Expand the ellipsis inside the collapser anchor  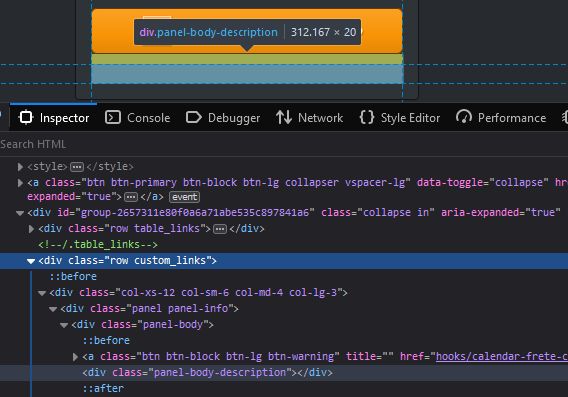click(131, 197)
